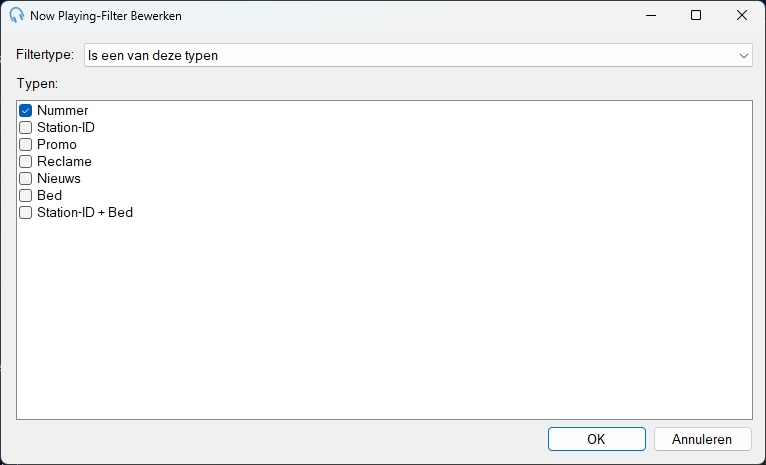Open the Filtertype combo box
This screenshot has width=766, height=465.
point(418,55)
